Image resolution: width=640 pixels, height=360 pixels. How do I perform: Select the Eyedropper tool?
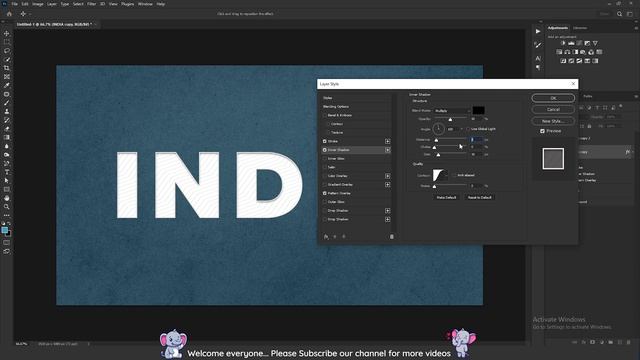[7, 85]
